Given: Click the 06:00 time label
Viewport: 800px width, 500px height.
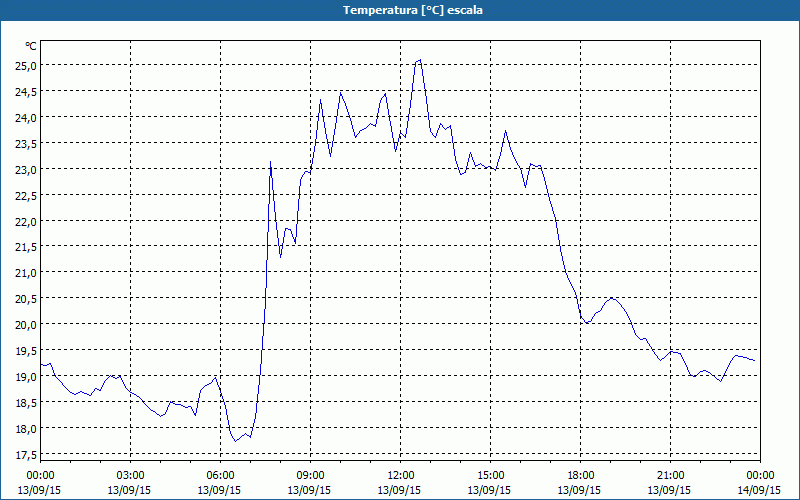Looking at the screenshot, I should coord(220,476).
